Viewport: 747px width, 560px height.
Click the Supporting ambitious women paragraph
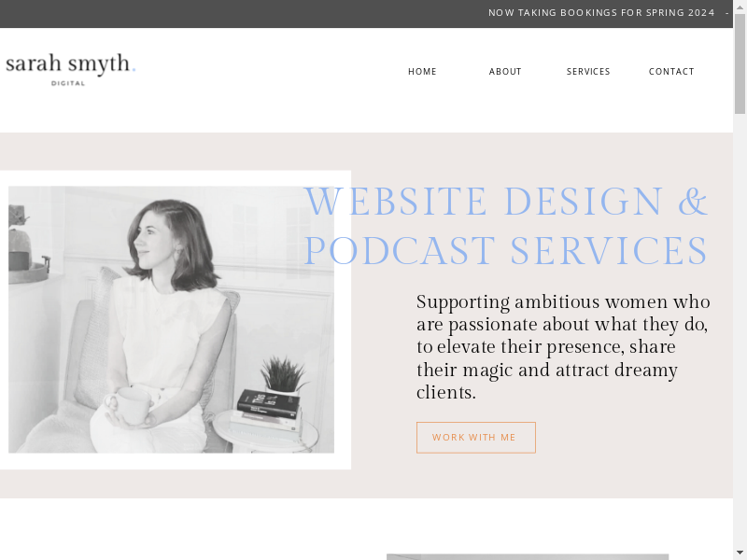click(x=563, y=347)
